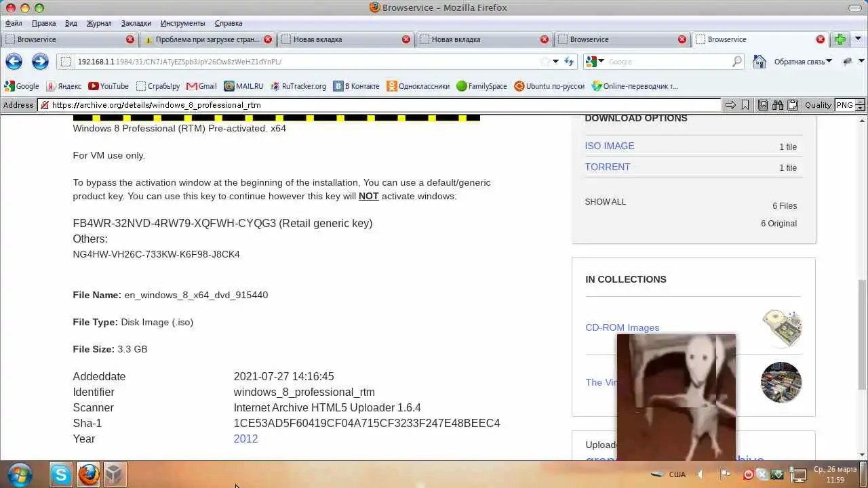Open Browservice find (binoculars) icon
This screenshot has width=868, height=488.
[x=778, y=105]
